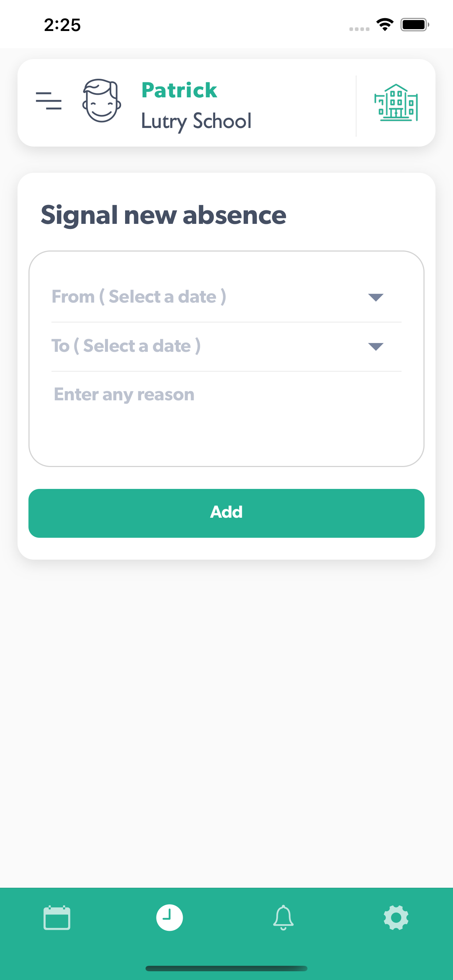
Task: Switch to the calendar tab
Action: (57, 918)
